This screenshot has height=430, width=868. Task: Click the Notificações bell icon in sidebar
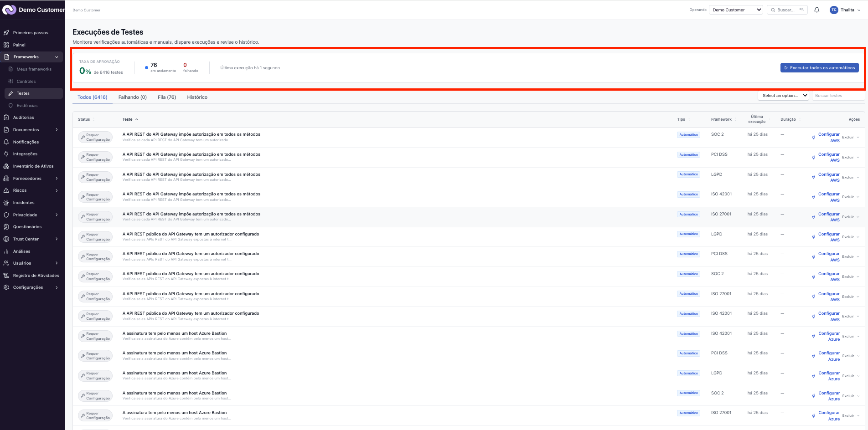pyautogui.click(x=6, y=142)
